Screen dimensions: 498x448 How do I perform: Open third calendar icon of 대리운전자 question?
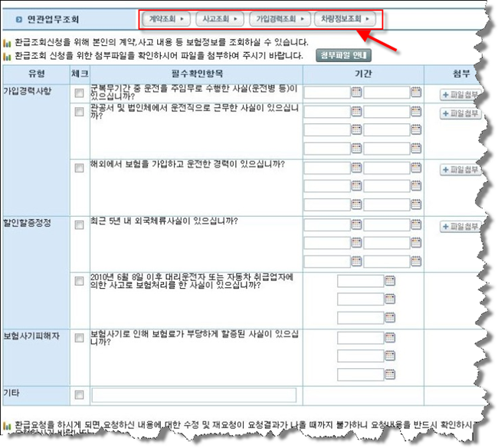click(x=390, y=318)
